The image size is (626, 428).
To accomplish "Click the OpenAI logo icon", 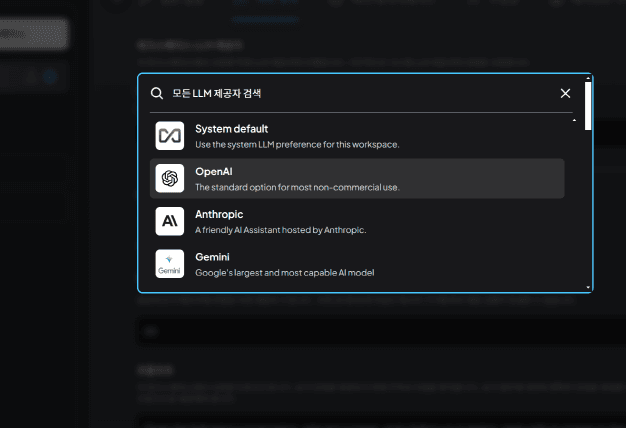I will (x=170, y=178).
